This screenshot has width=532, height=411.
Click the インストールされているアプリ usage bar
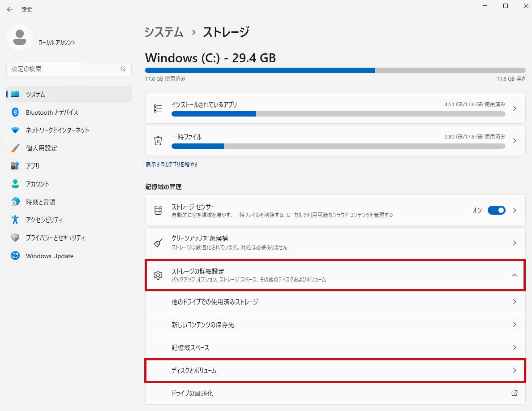[338, 114]
